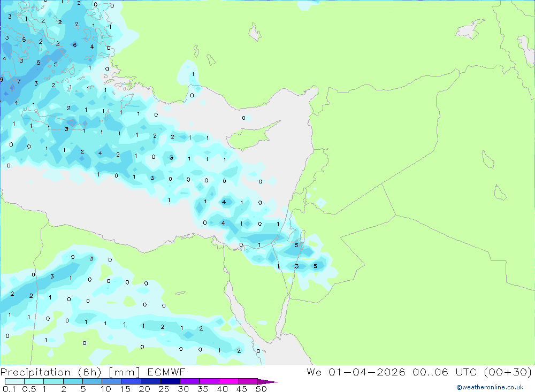Click the 35–40 mm magenta legend swatch

[209, 381]
